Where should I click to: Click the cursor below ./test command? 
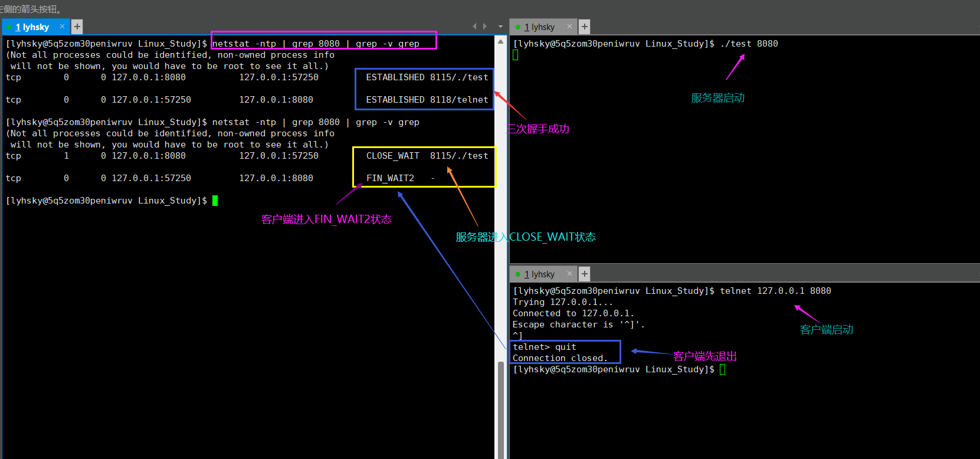tap(516, 55)
